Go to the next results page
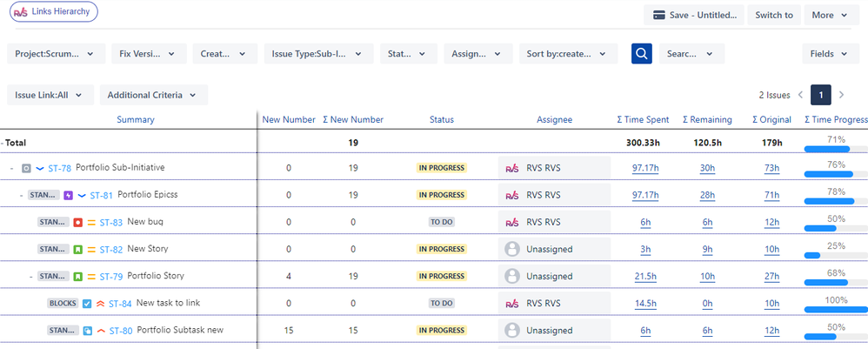This screenshot has width=868, height=349. [x=842, y=95]
